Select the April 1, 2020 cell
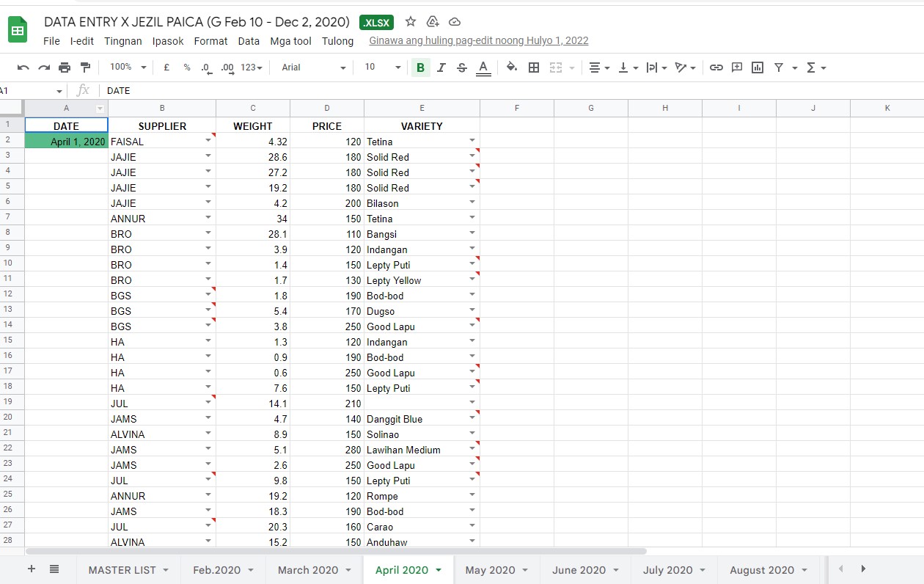Screen dimensions: 924x584 click(66, 141)
